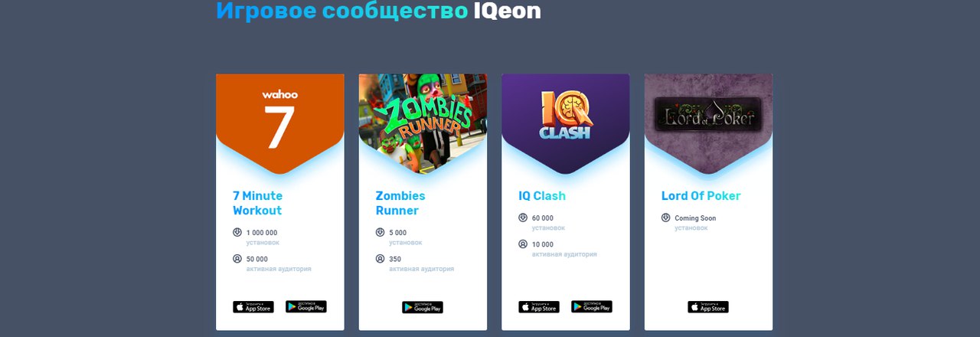Click the wahoo 7 orange banner image
Image resolution: width=980 pixels, height=337 pixels.
pyautogui.click(x=280, y=123)
